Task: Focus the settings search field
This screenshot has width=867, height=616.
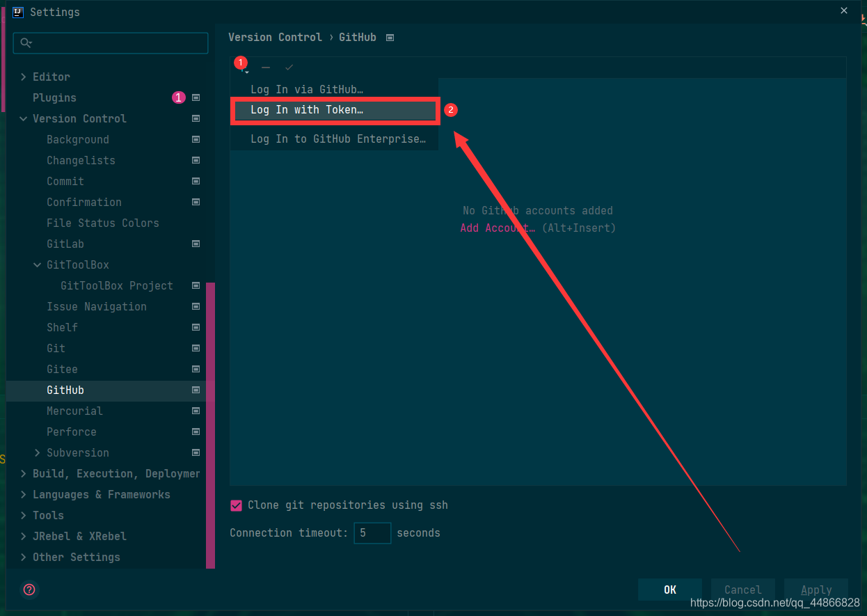Action: point(111,43)
